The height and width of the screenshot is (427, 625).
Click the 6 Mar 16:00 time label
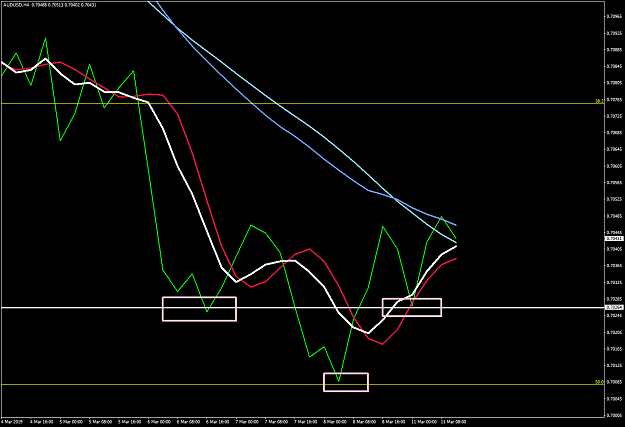[x=218, y=421]
